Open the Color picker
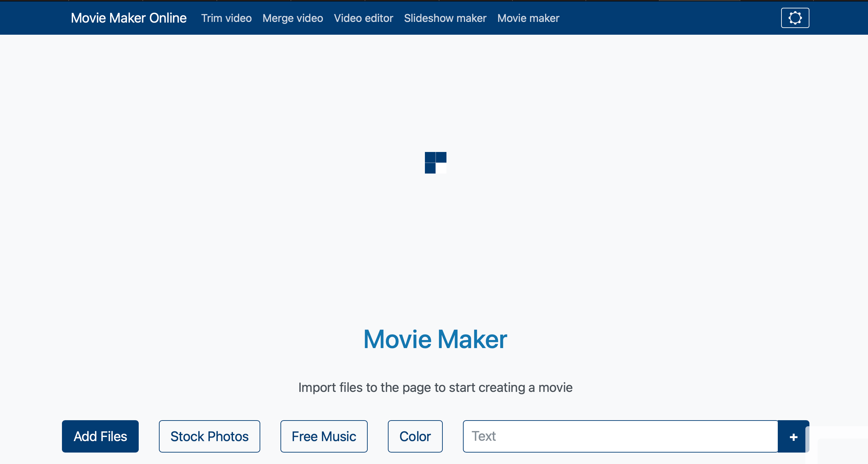This screenshot has height=464, width=868. 415,436
